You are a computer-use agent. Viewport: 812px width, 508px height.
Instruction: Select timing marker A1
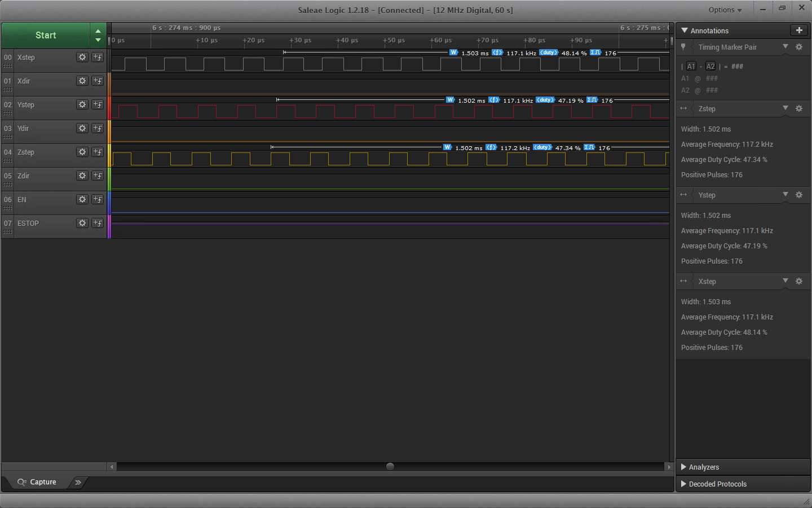coord(691,67)
